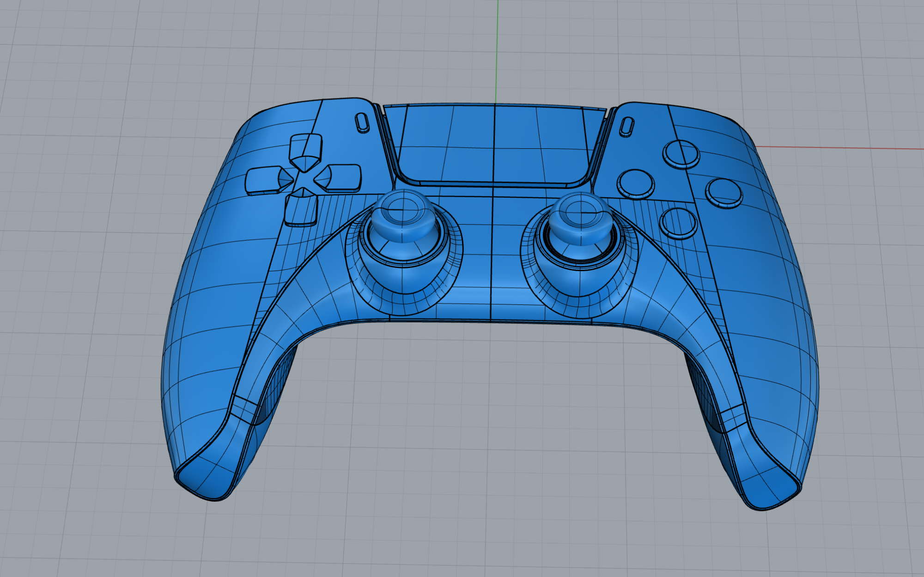Select the D-pad up button on the controller model
This screenshot has height=577, width=924.
pyautogui.click(x=305, y=152)
